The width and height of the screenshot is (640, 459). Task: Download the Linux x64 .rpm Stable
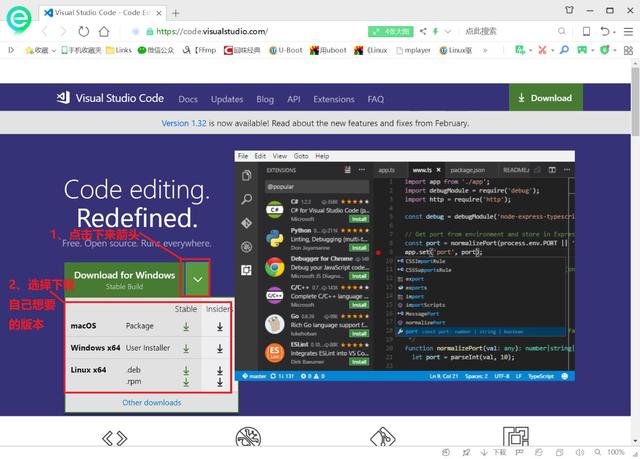pyautogui.click(x=186, y=382)
